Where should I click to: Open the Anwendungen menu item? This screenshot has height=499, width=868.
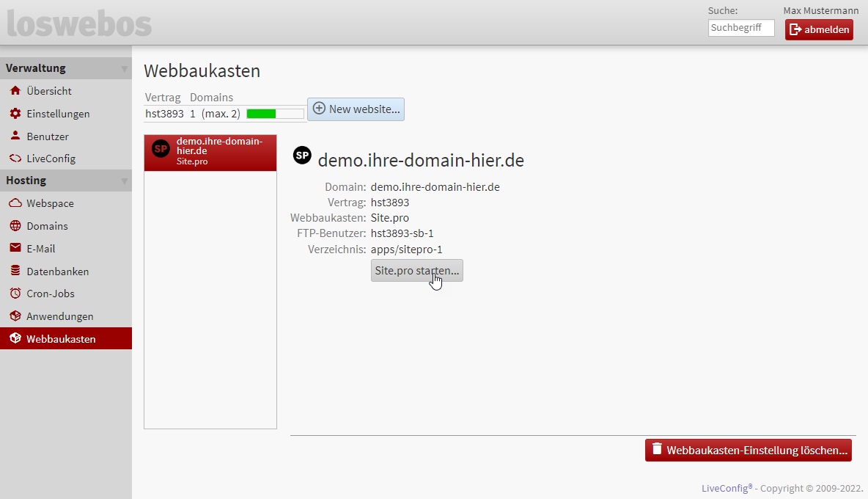59,316
